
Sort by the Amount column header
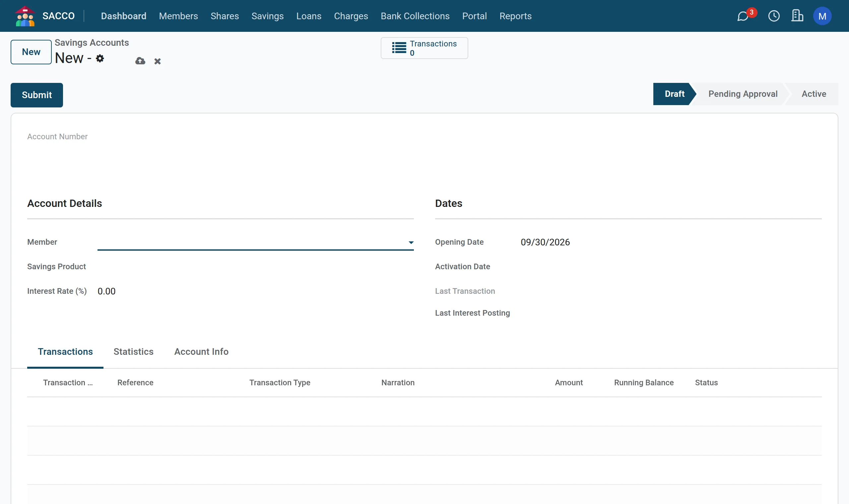(x=568, y=383)
